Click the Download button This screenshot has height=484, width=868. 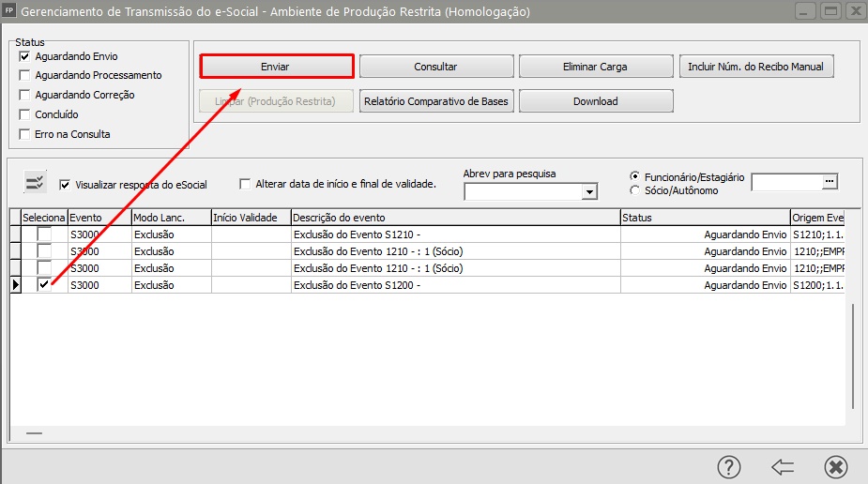(595, 101)
